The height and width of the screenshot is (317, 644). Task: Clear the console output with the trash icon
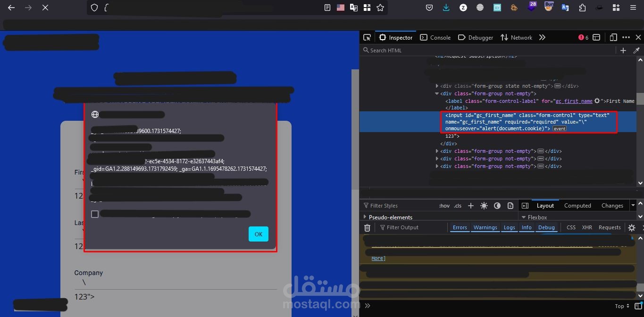pos(367,227)
